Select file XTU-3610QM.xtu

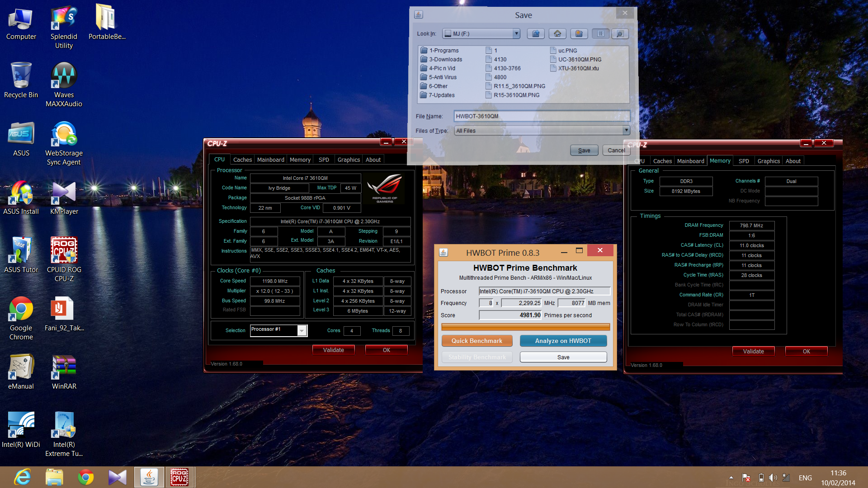pos(575,68)
